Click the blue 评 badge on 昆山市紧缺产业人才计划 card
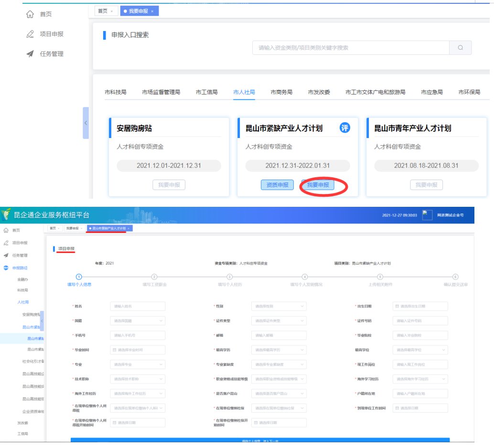The height and width of the screenshot is (448, 494). tap(344, 128)
